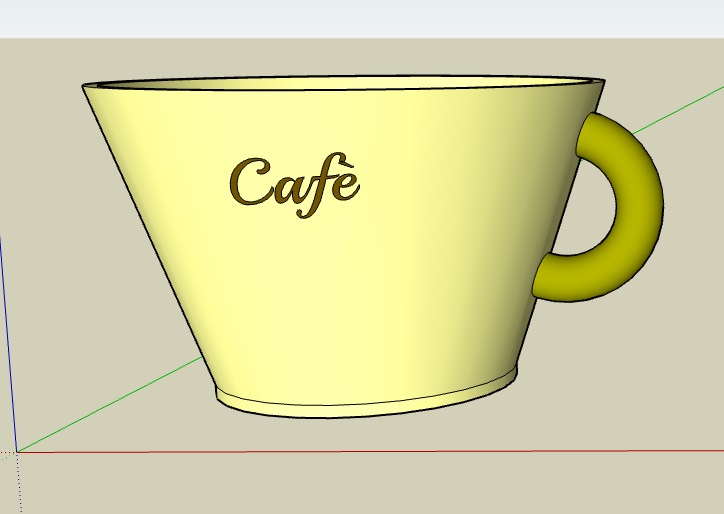
Task: Click the red axis line
Action: click(x=400, y=452)
